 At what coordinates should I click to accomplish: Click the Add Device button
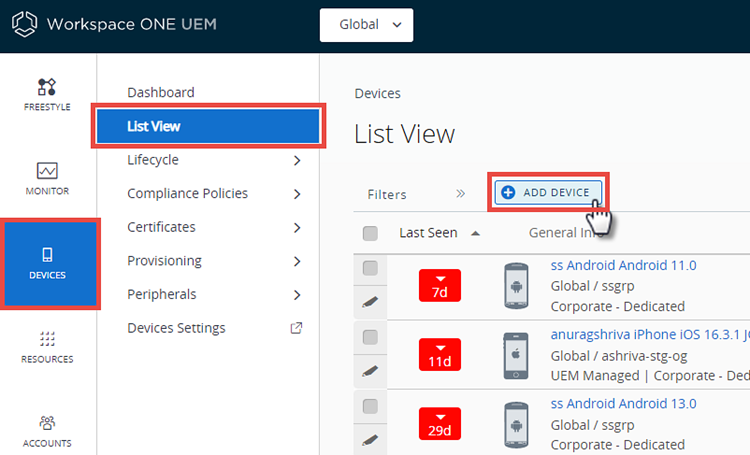(548, 192)
